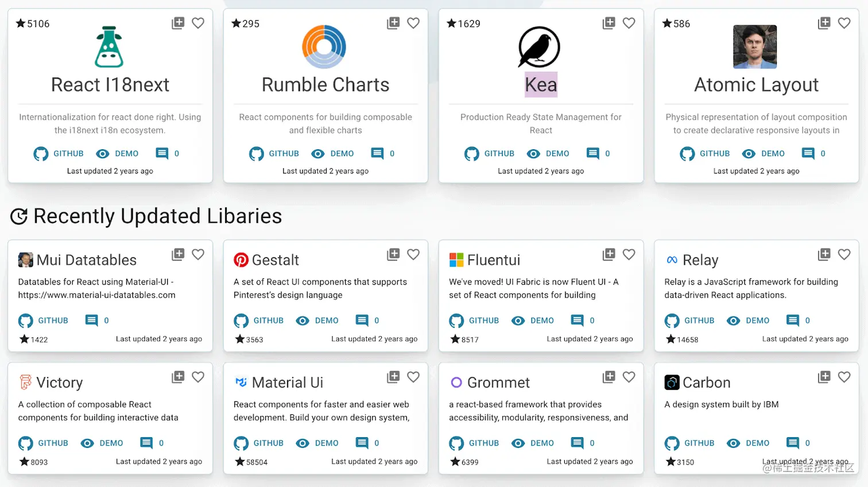This screenshot has width=868, height=487.
Task: View the Material Ui demo
Action: pos(317,443)
